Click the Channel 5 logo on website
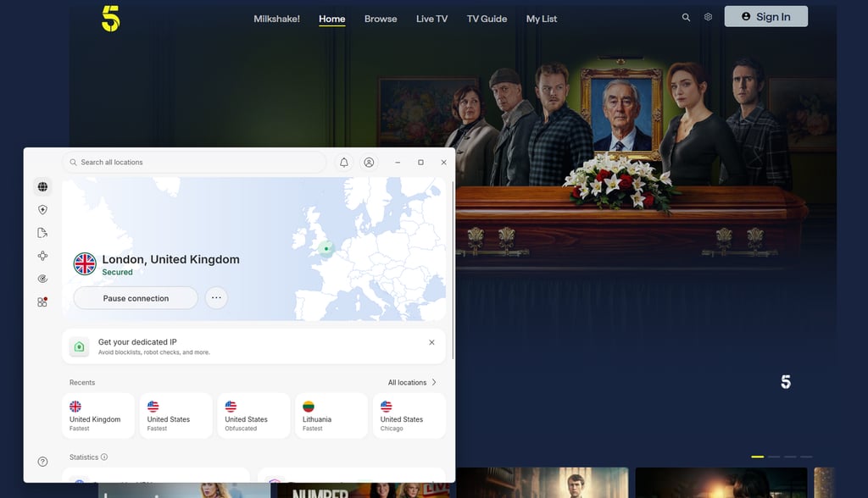Viewport: 868px width, 498px height. coord(111,19)
